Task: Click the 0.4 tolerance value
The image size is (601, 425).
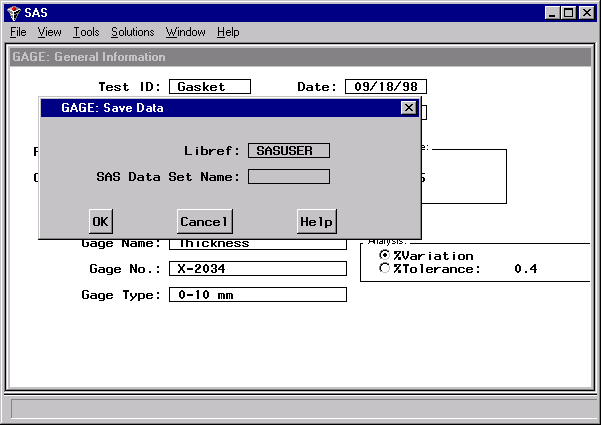Action: coord(525,269)
